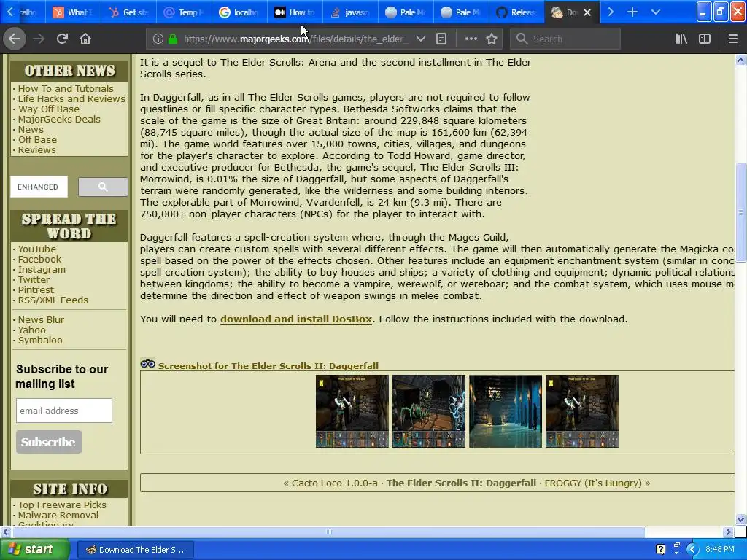Viewport: 747px width, 560px height.
Task: Go to the browser Home page
Action: [85, 39]
